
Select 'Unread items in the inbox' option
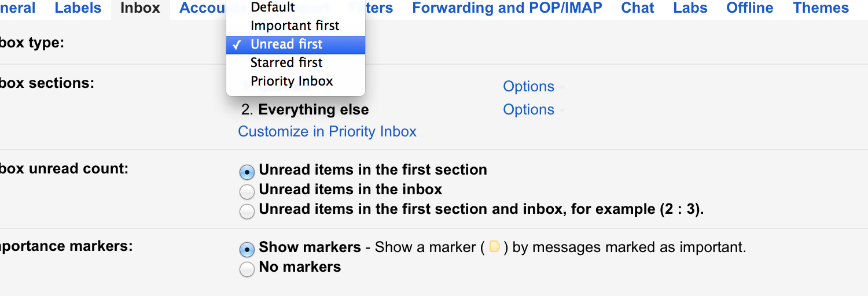coord(247,191)
